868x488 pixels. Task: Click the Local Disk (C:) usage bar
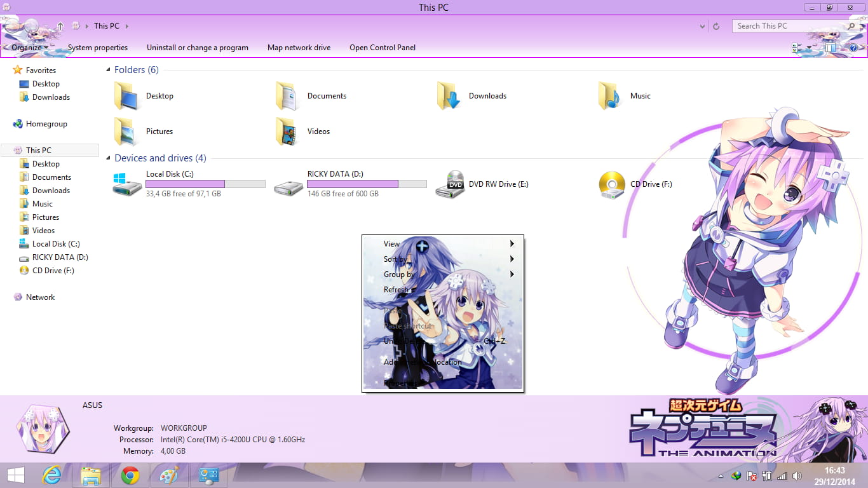205,183
